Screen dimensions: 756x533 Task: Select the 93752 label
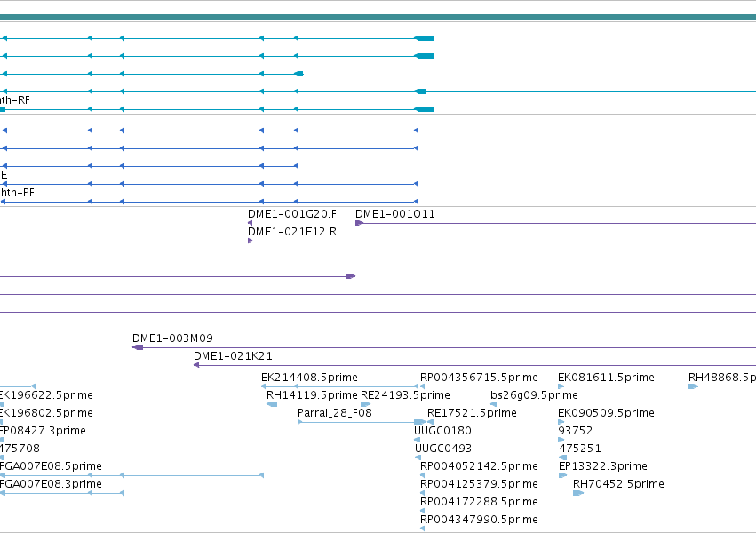(x=575, y=431)
